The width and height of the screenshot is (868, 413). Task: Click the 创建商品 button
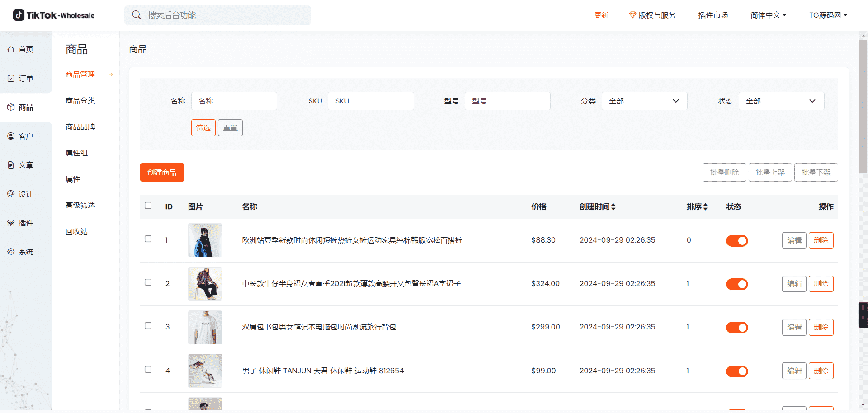(x=162, y=173)
